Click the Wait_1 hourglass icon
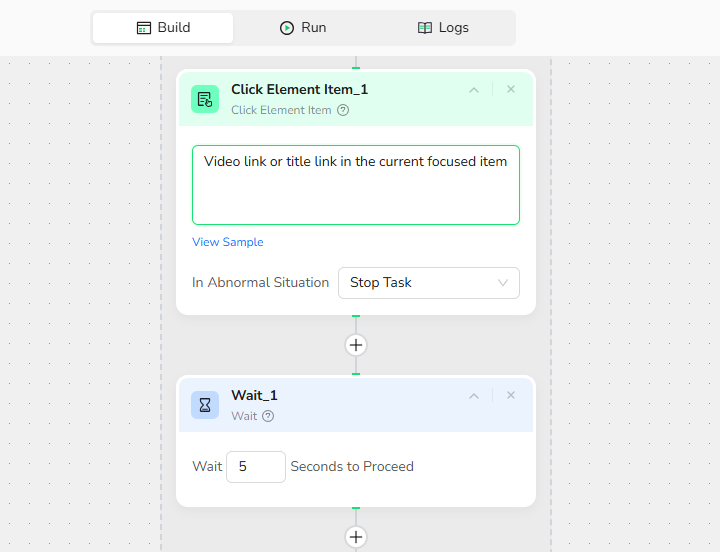This screenshot has height=552, width=720. pos(205,405)
